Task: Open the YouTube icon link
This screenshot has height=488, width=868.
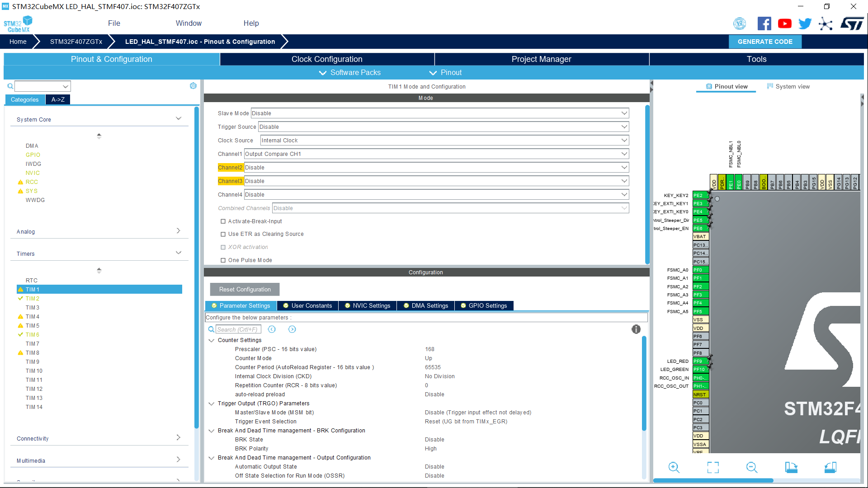Action: (784, 23)
